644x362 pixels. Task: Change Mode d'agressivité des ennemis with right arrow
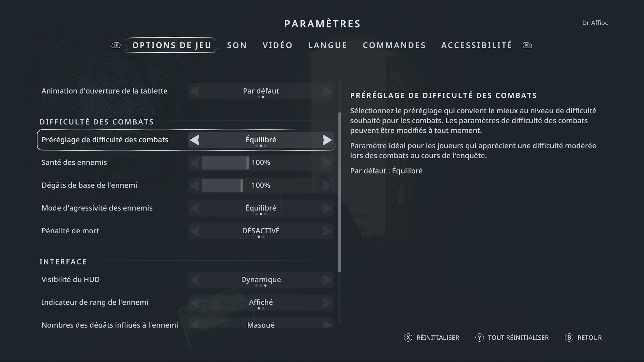[x=327, y=208]
